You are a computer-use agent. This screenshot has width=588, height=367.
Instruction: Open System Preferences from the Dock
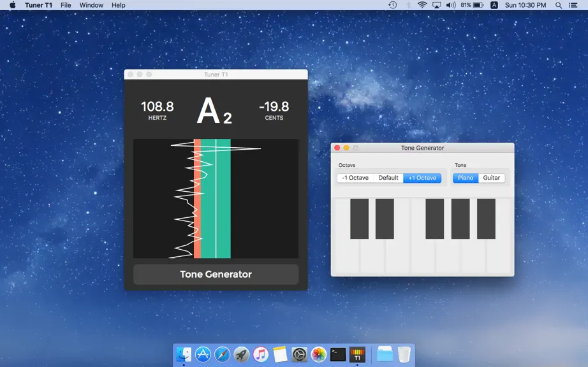coord(299,354)
